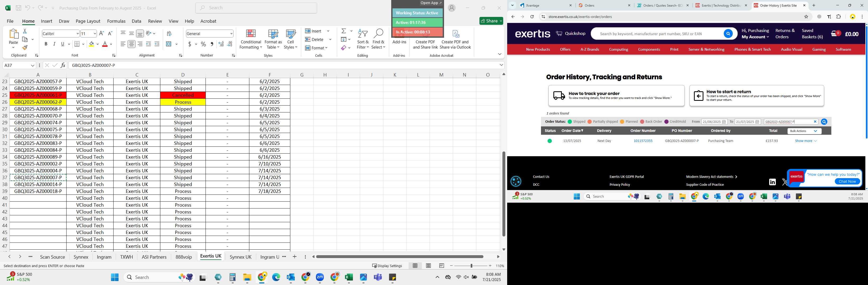Select cell GBQ2025-AZ000062-P
The image size is (868, 285).
pos(38,102)
